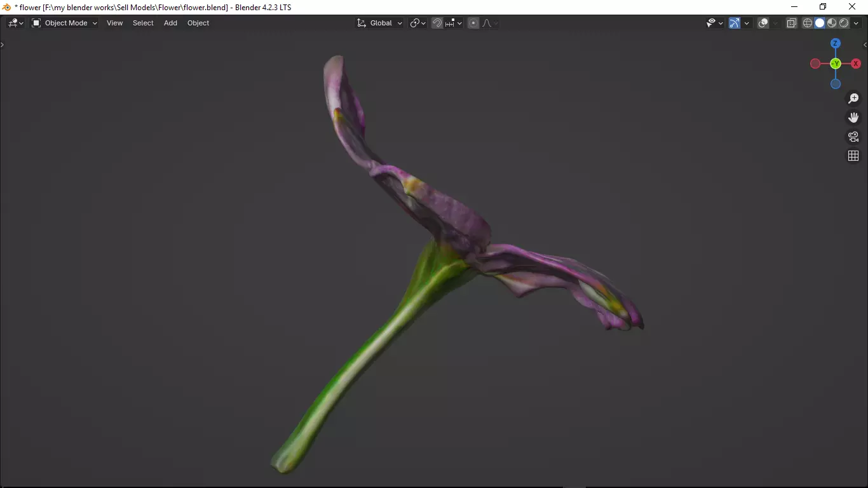This screenshot has width=868, height=488.
Task: Open the snapping options dropdown
Action: pos(454,23)
